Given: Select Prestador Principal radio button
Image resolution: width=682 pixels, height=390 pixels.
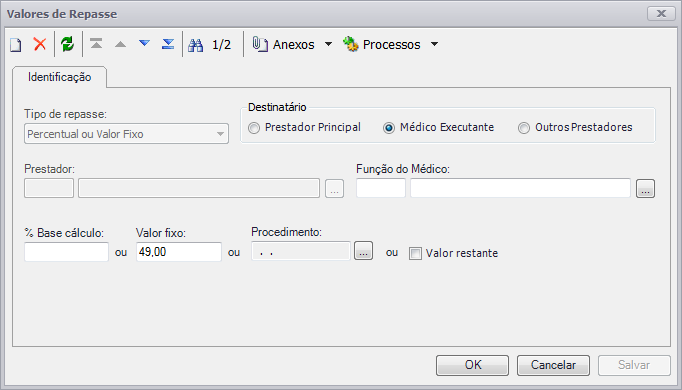Looking at the screenshot, I should 254,128.
